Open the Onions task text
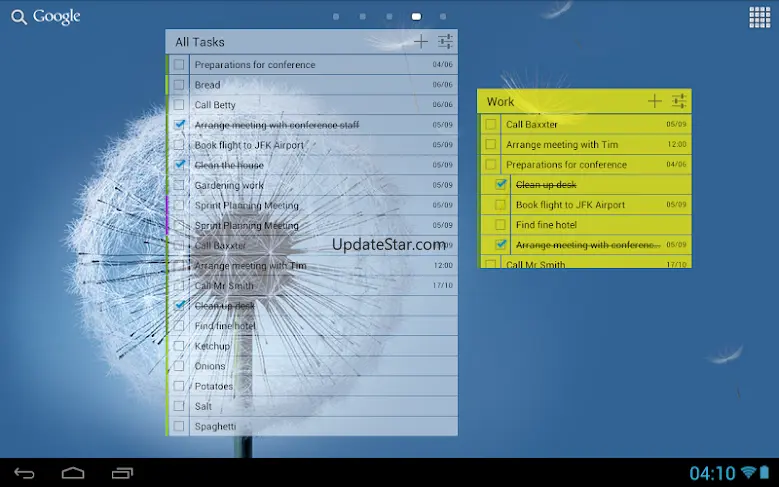The image size is (779, 487). coord(210,366)
